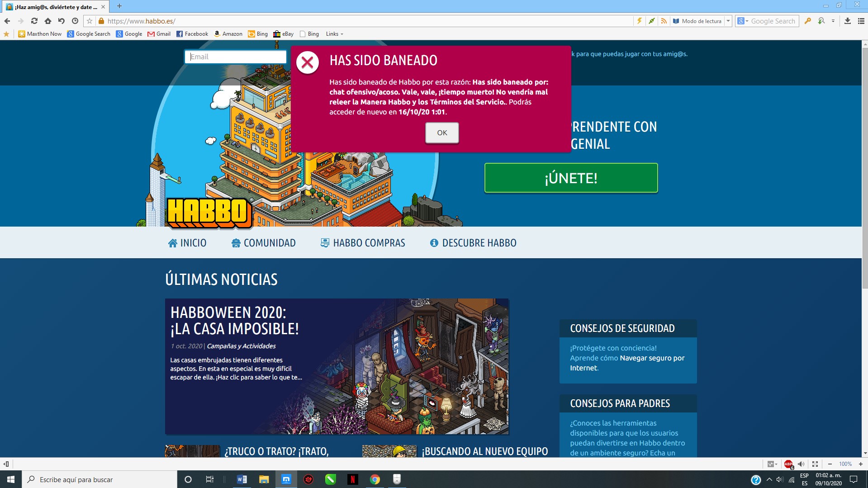Viewport: 868px width, 488px height.
Task: Open Google Chrome from the taskbar
Action: click(x=375, y=479)
